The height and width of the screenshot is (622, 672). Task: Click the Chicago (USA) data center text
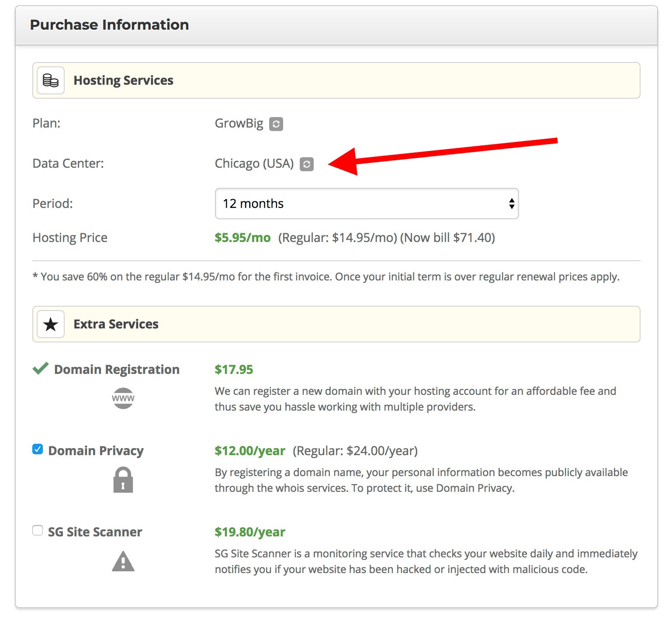coord(254,164)
